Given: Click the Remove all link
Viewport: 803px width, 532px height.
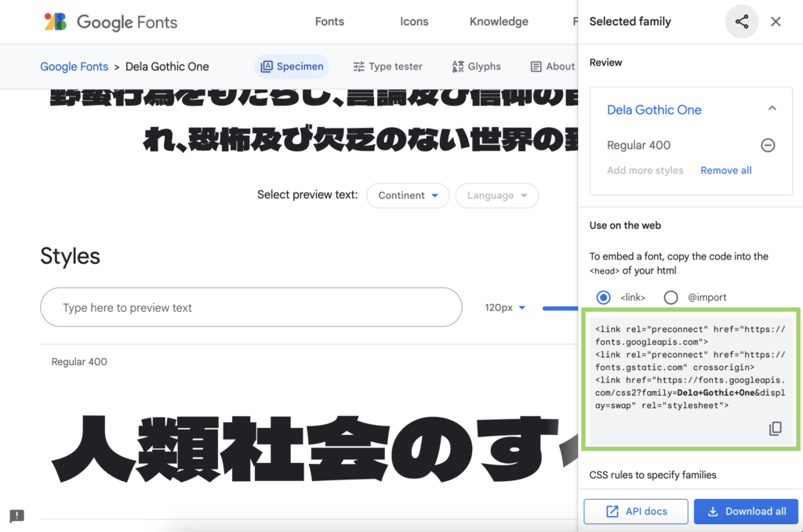Looking at the screenshot, I should (725, 170).
